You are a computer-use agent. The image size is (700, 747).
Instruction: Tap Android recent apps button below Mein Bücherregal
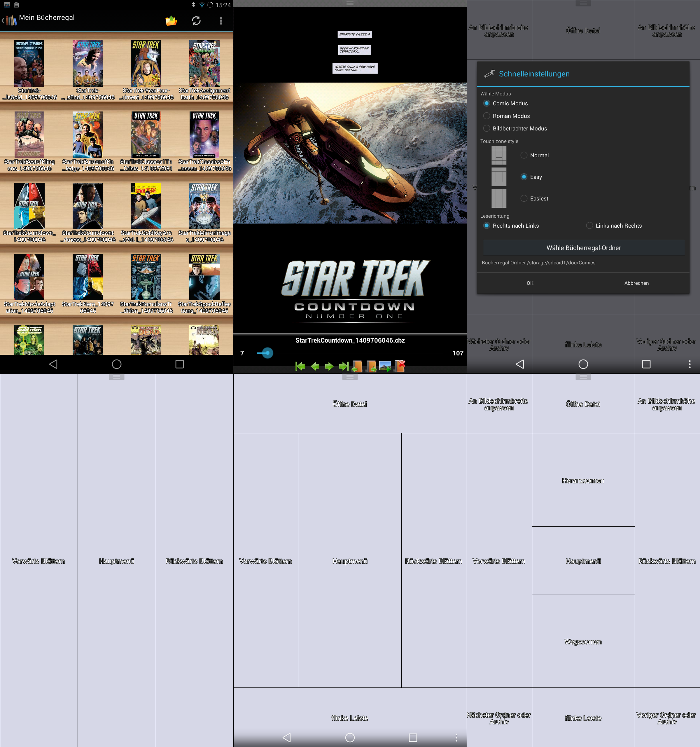point(180,364)
